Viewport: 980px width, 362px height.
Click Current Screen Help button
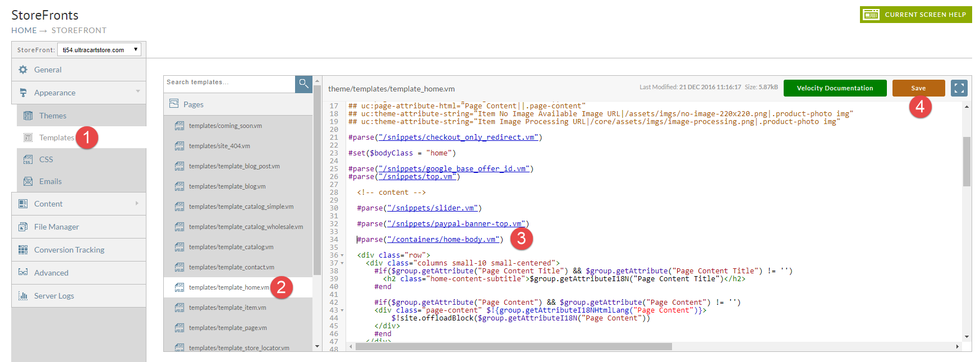point(915,15)
